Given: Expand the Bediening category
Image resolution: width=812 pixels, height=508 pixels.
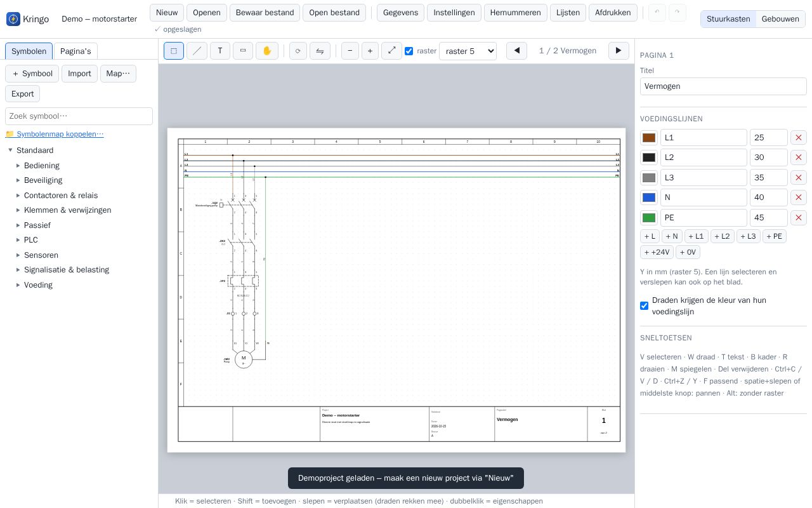Looking at the screenshot, I should pyautogui.click(x=18, y=166).
